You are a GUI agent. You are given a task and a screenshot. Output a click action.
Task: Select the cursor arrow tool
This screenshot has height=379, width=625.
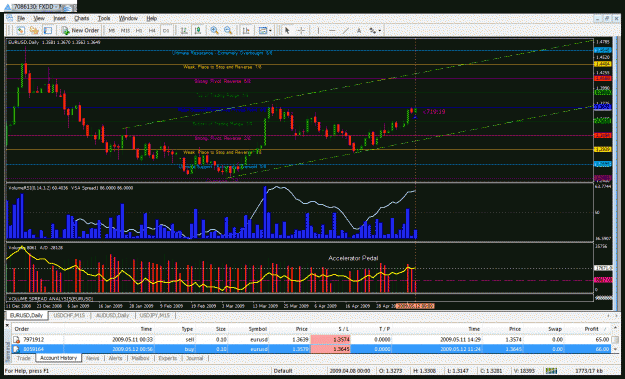pos(287,30)
